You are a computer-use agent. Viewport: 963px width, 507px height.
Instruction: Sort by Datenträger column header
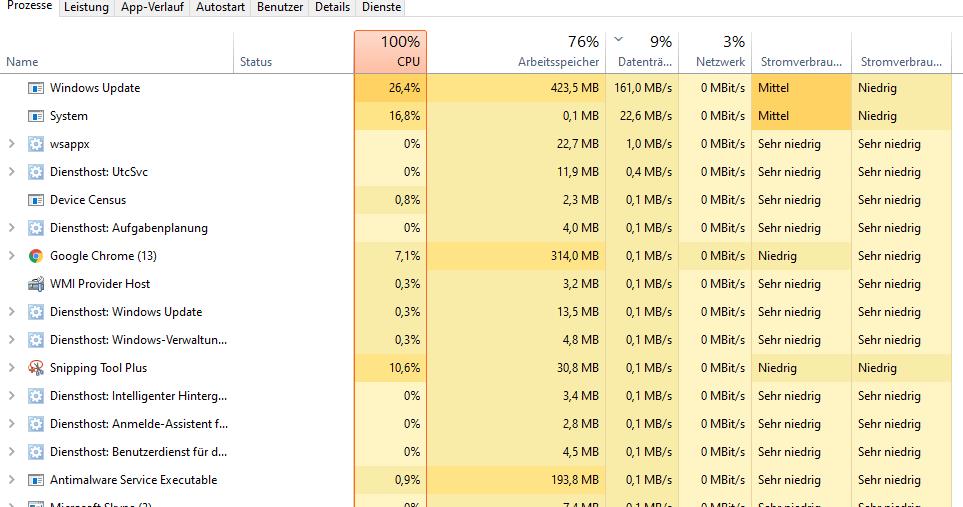[x=642, y=52]
